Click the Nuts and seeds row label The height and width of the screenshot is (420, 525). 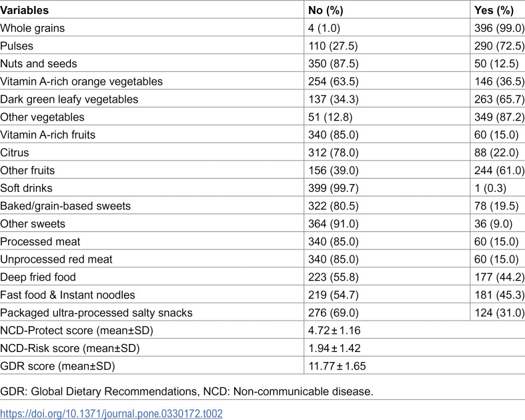point(39,63)
